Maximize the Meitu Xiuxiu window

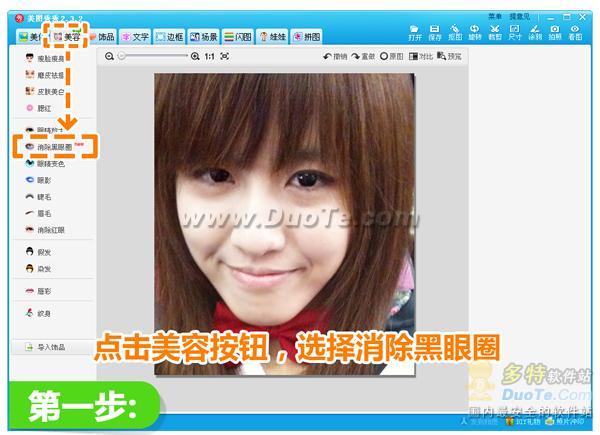tap(567, 17)
